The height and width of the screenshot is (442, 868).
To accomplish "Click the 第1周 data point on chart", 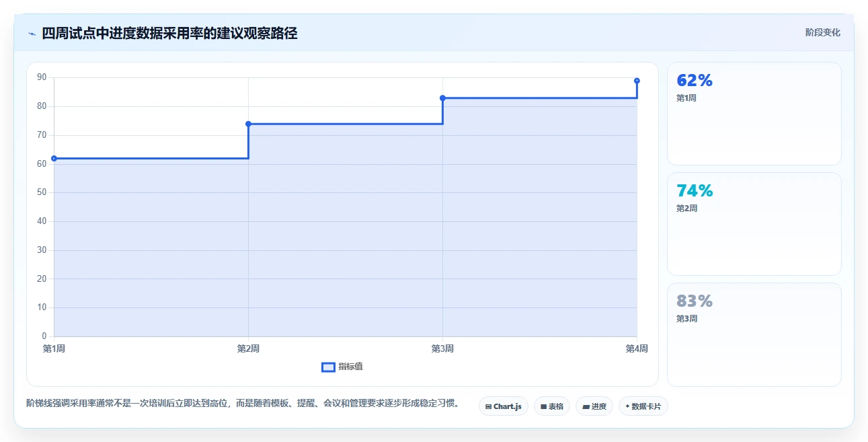I will click(x=54, y=159).
